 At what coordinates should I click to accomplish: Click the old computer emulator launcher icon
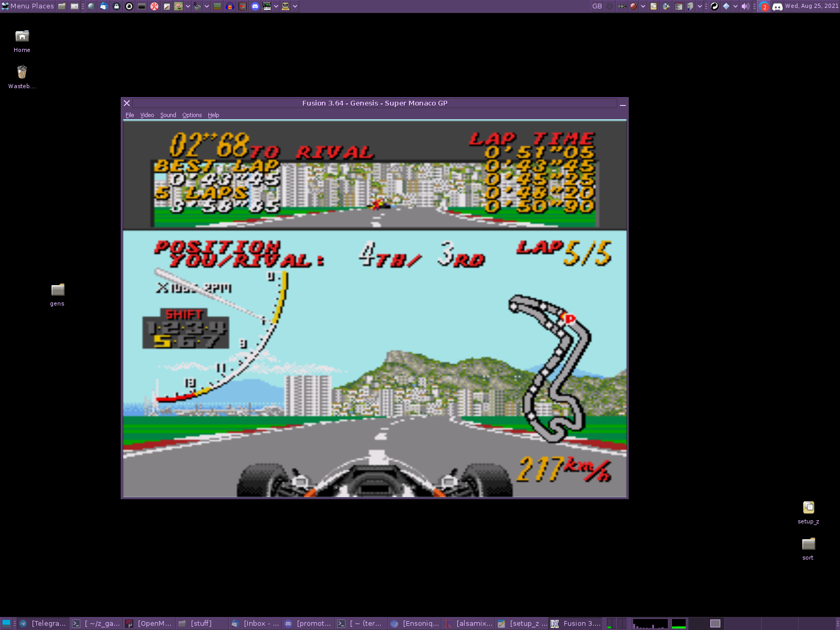(286, 6)
